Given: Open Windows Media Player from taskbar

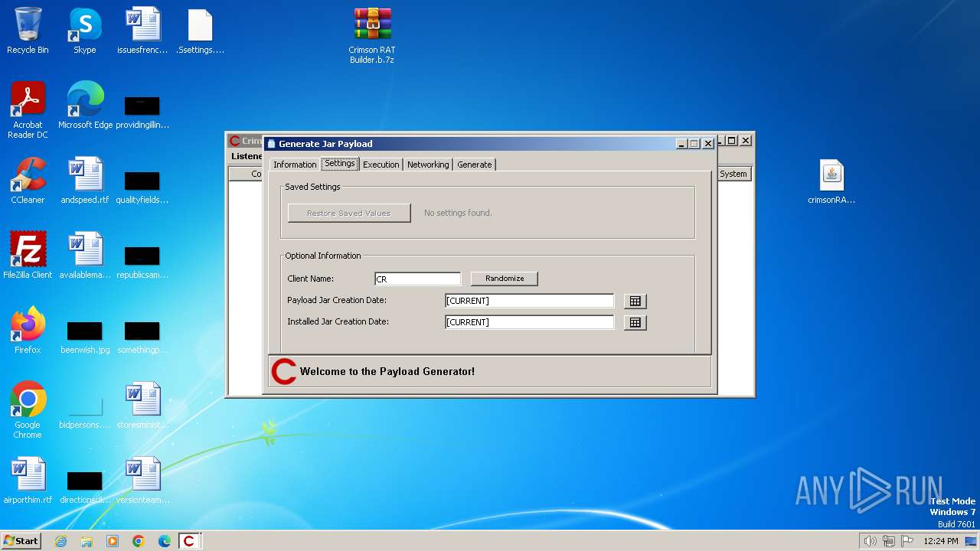Looking at the screenshot, I should click(x=113, y=541).
